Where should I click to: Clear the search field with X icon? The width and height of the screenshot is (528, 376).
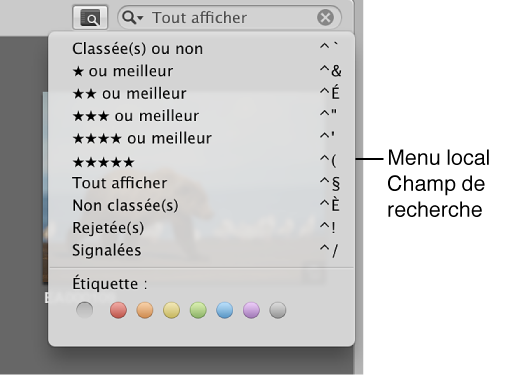click(325, 18)
